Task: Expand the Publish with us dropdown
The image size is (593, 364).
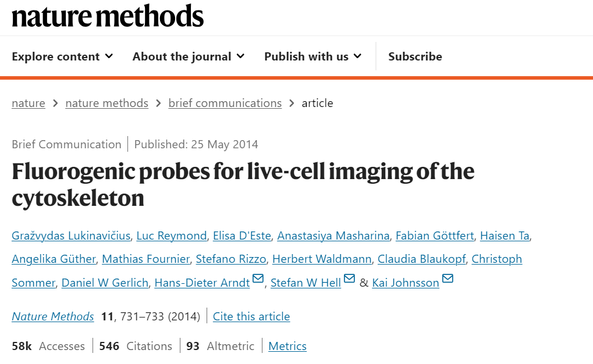Action: pos(313,56)
